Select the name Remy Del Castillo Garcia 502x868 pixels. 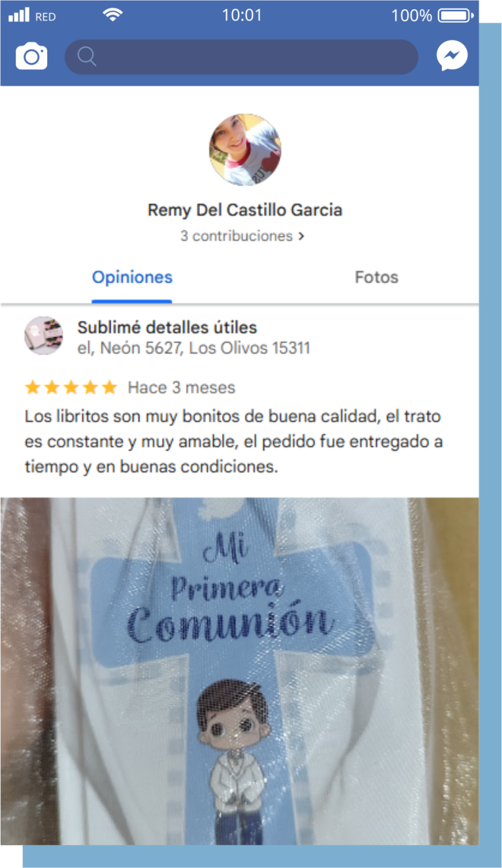tap(245, 210)
